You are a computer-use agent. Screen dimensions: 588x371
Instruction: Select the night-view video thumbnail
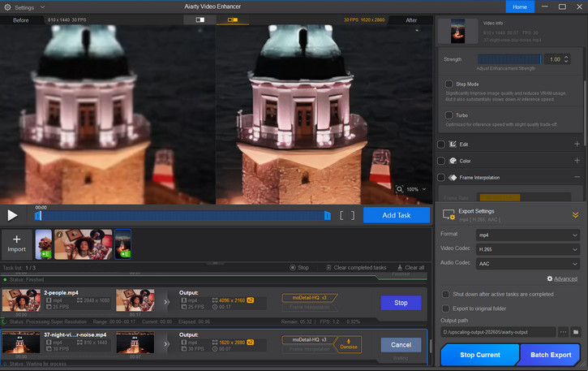coord(122,244)
